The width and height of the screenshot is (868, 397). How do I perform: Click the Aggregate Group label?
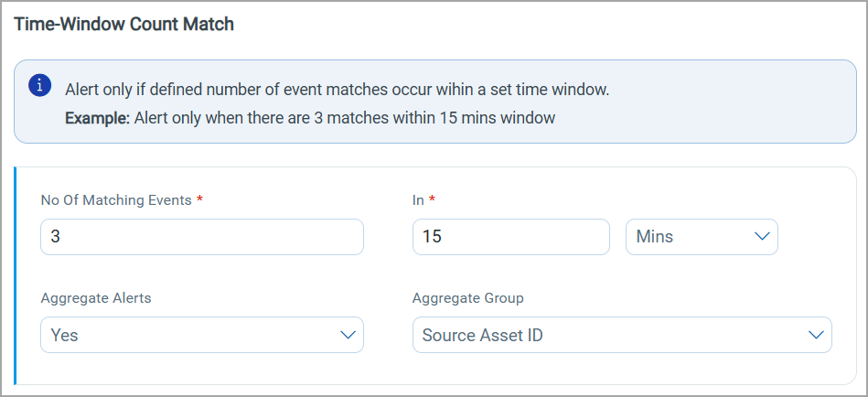(467, 298)
